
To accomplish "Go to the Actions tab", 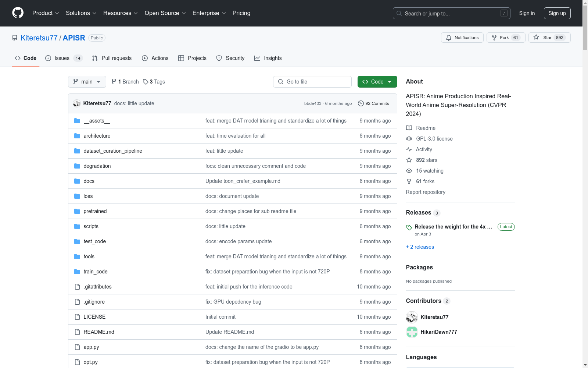I will pyautogui.click(x=155, y=58).
